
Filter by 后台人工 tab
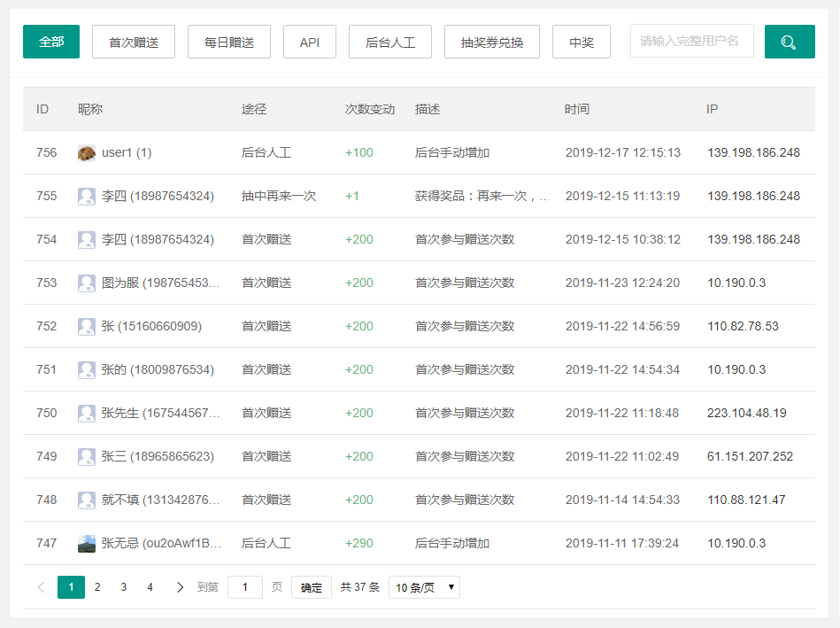(x=390, y=42)
